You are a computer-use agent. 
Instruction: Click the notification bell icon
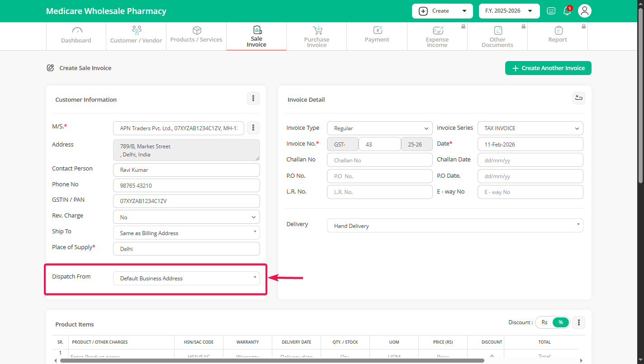tap(567, 11)
